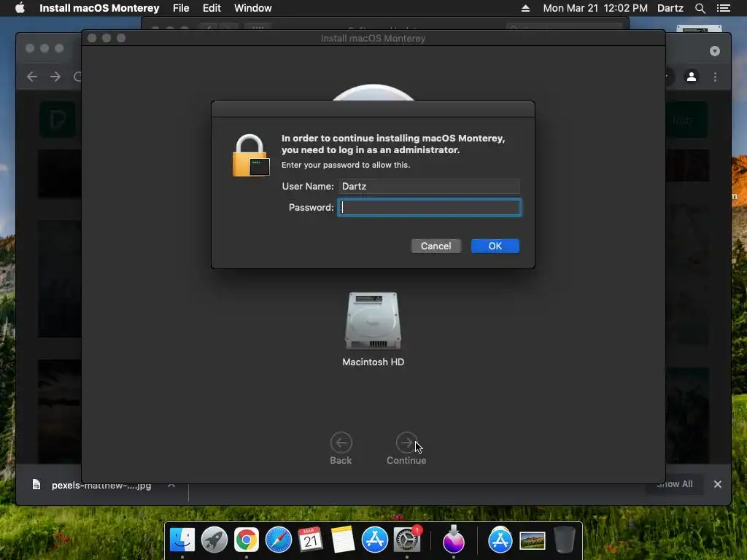The image size is (747, 560).
Task: Click OK in the administrator login dialog
Action: 495,246
